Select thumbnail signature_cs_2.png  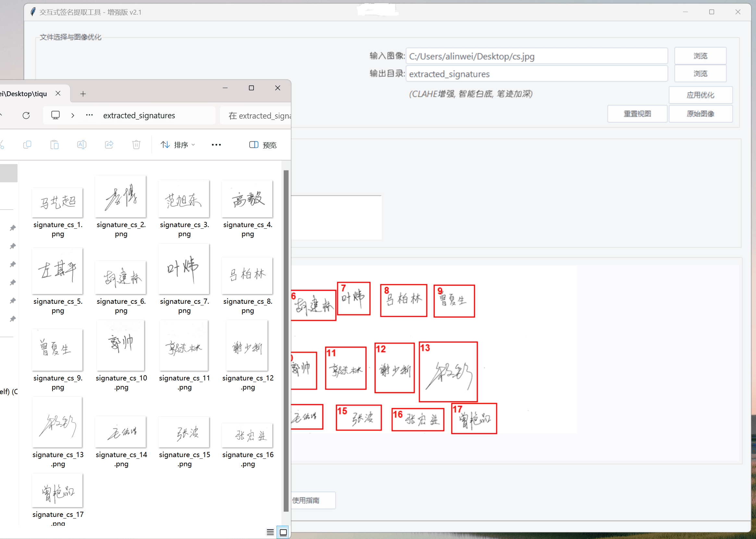(x=121, y=197)
